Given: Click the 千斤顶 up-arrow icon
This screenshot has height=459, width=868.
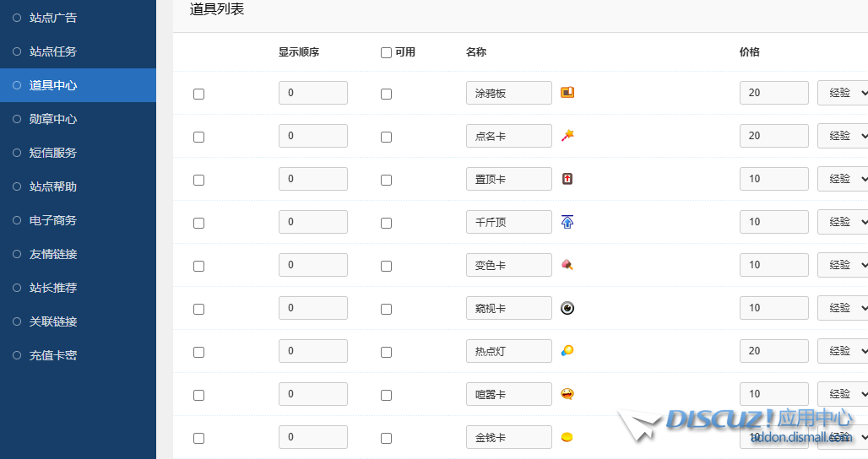Looking at the screenshot, I should [x=567, y=222].
